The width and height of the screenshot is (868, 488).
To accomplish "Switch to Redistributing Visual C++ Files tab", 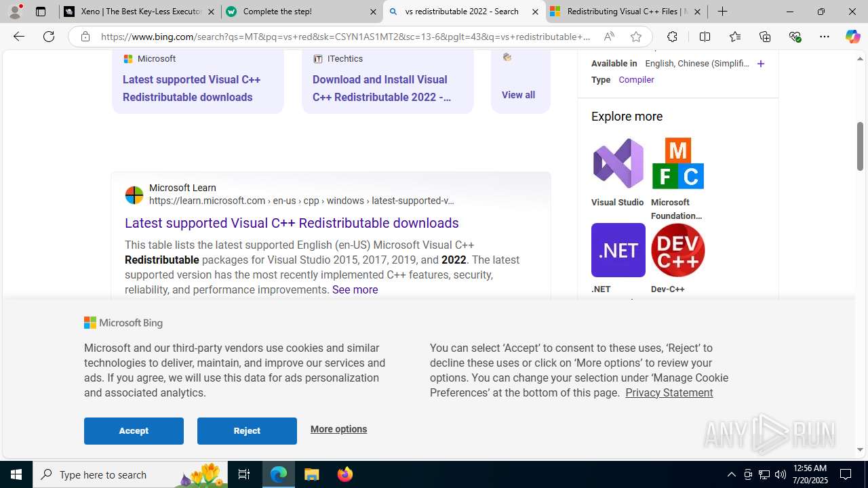I will (626, 12).
